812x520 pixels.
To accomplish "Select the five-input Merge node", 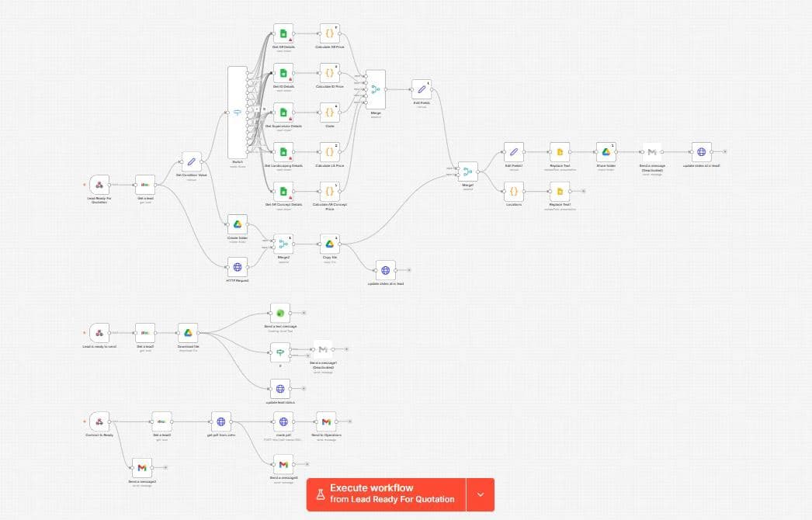I will 376,89.
